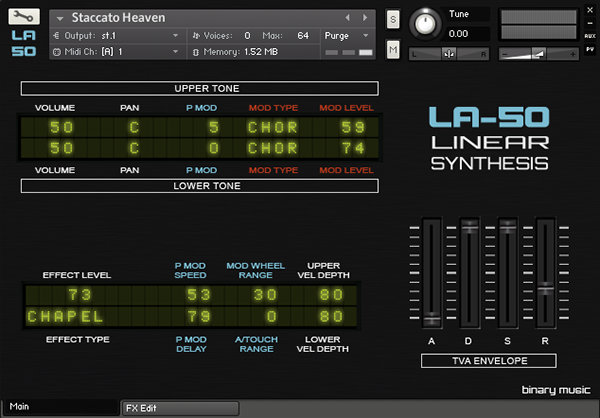Click the Memory icon
This screenshot has width=600, height=418.
[x=196, y=52]
